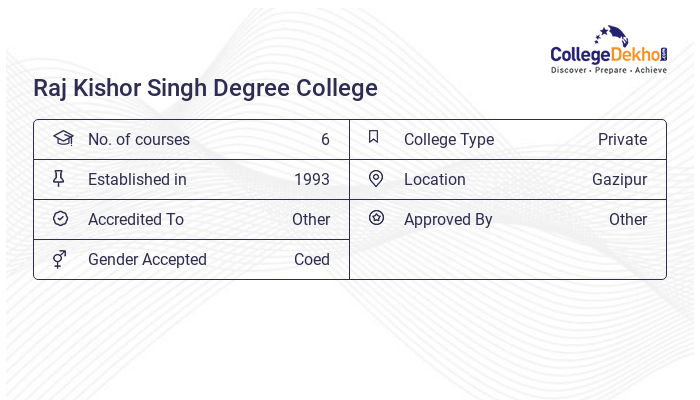Select the year 1993 value
The width and height of the screenshot is (700, 400).
tap(312, 179)
